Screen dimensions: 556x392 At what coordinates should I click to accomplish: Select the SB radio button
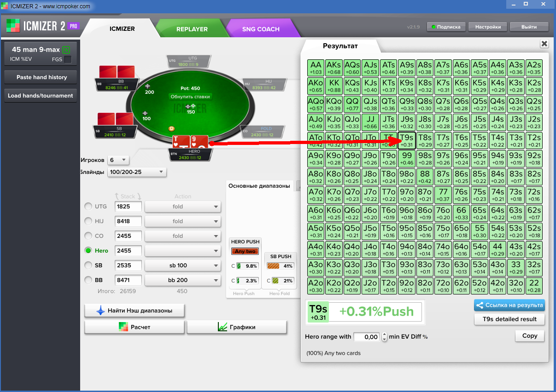click(x=88, y=265)
